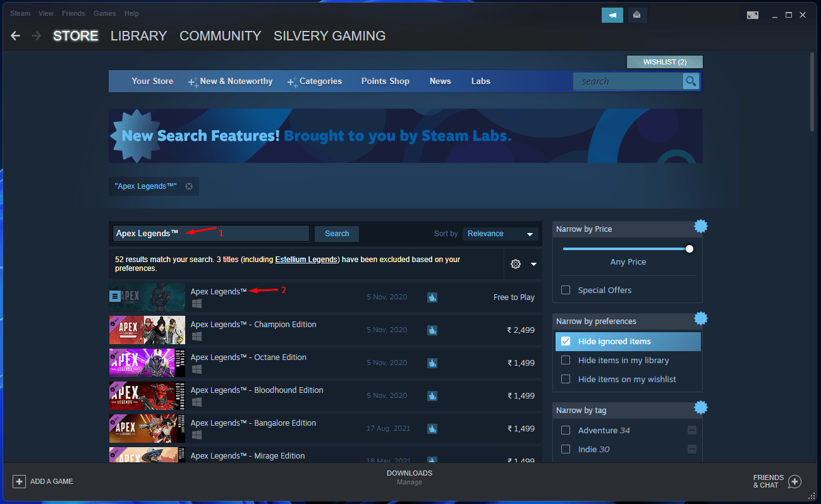Click the store search magnifier icon
Image resolution: width=821 pixels, height=504 pixels.
[x=691, y=81]
